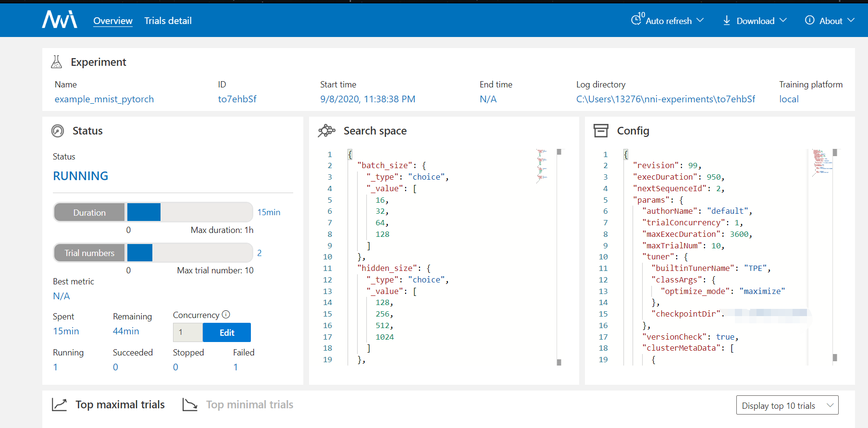Click the "builtinTunerName": "TPE" line
Viewport: 868px width, 428px height.
711,268
